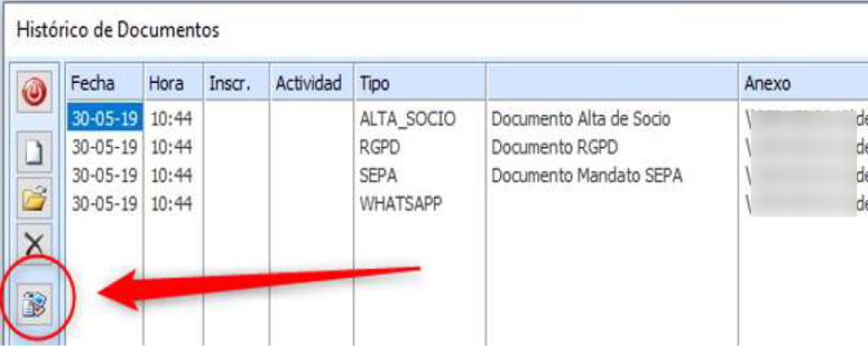Click the Tipo column header
Viewport: 868px width, 348px height.
[x=375, y=83]
